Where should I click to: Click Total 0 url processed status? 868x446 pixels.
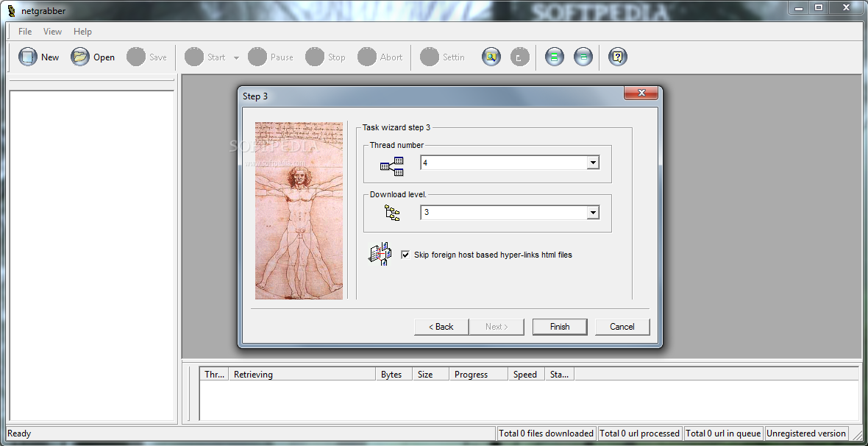click(639, 433)
